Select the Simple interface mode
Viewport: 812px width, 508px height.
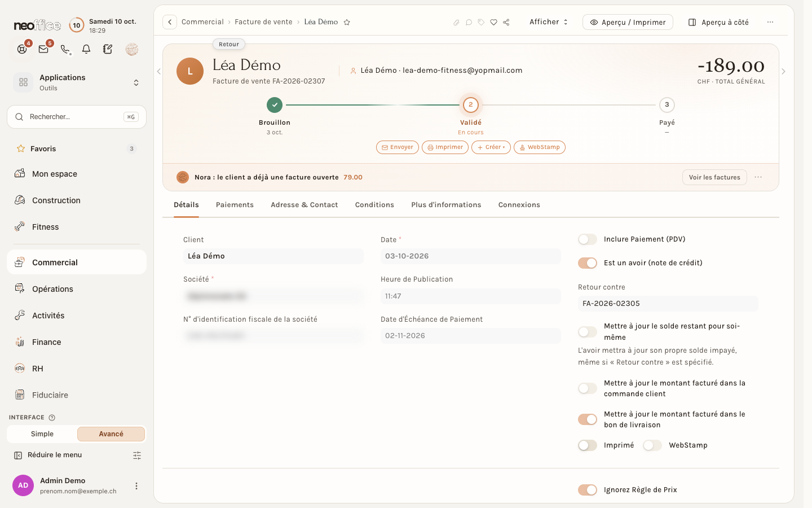click(42, 434)
